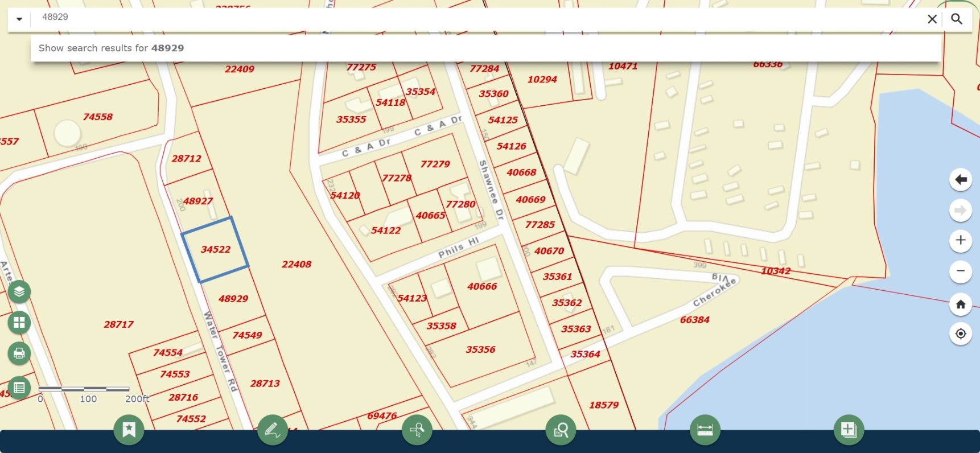Viewport: 980px width, 453px height.
Task: Open the Basemap gallery grid icon
Action: coord(19,323)
